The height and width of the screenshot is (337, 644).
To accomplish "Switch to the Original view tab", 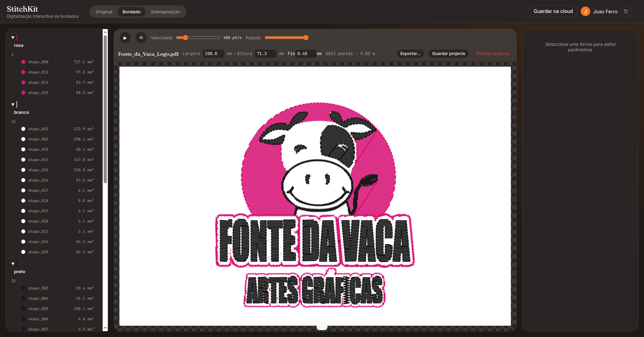I will [104, 12].
